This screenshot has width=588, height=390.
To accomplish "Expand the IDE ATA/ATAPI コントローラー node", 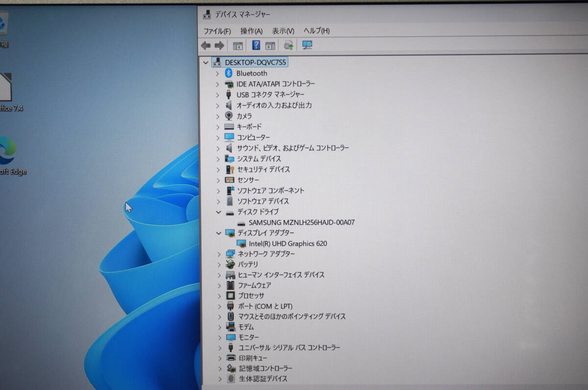I will [x=218, y=84].
